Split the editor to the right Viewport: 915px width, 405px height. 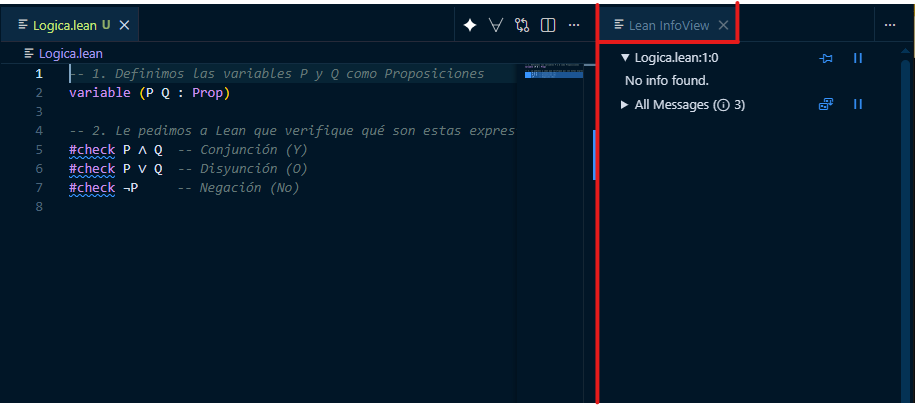point(548,25)
